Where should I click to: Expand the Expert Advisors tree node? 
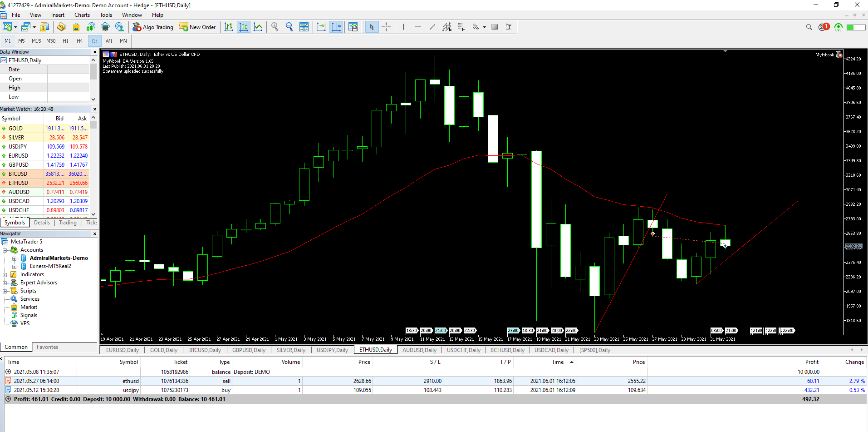click(5, 283)
